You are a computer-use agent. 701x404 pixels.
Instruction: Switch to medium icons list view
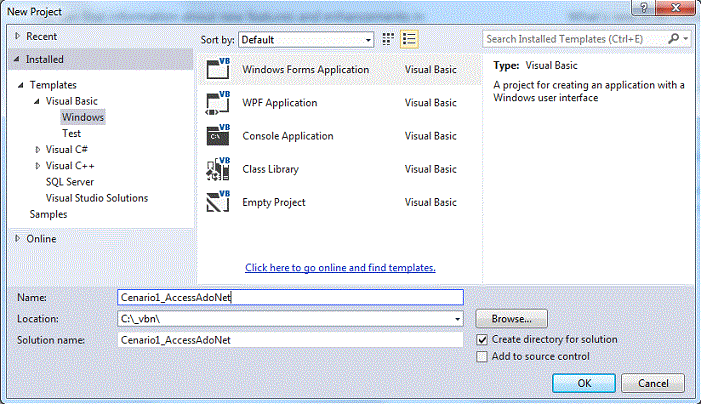point(409,39)
